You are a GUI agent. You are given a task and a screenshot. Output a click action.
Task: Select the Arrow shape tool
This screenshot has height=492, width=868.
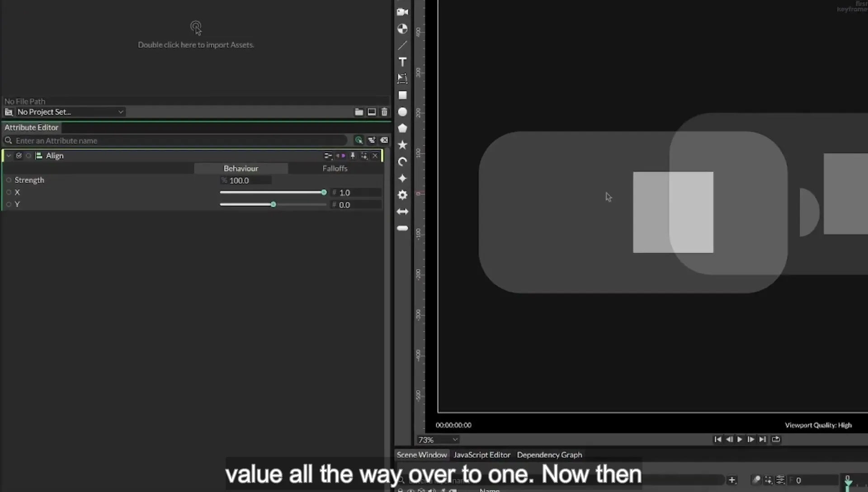click(x=402, y=212)
